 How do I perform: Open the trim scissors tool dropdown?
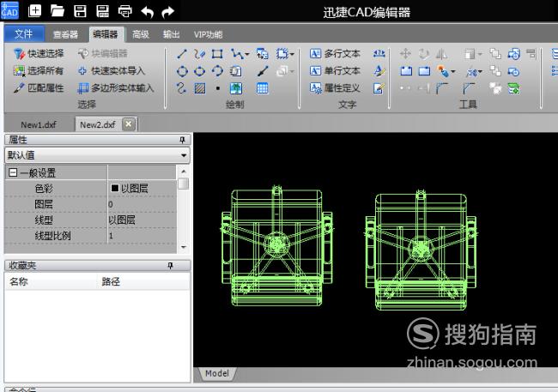tap(480, 72)
